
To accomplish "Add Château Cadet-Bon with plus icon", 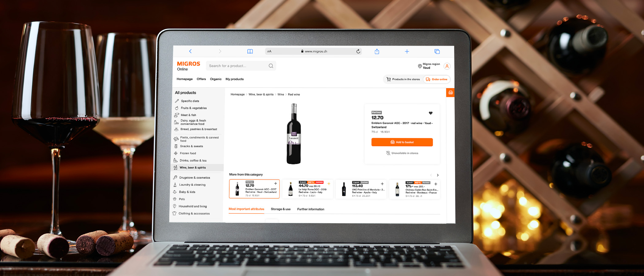I will [x=435, y=184].
